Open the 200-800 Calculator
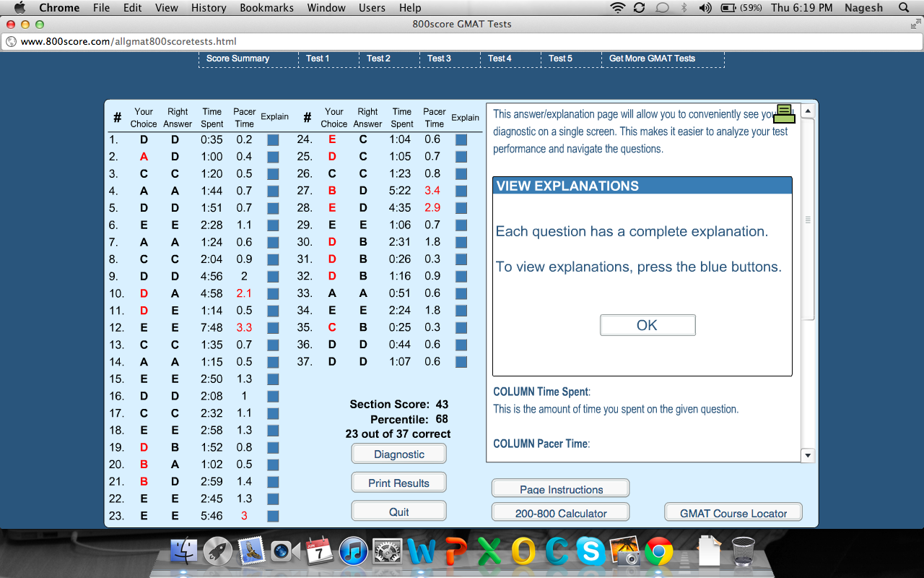 pyautogui.click(x=561, y=513)
